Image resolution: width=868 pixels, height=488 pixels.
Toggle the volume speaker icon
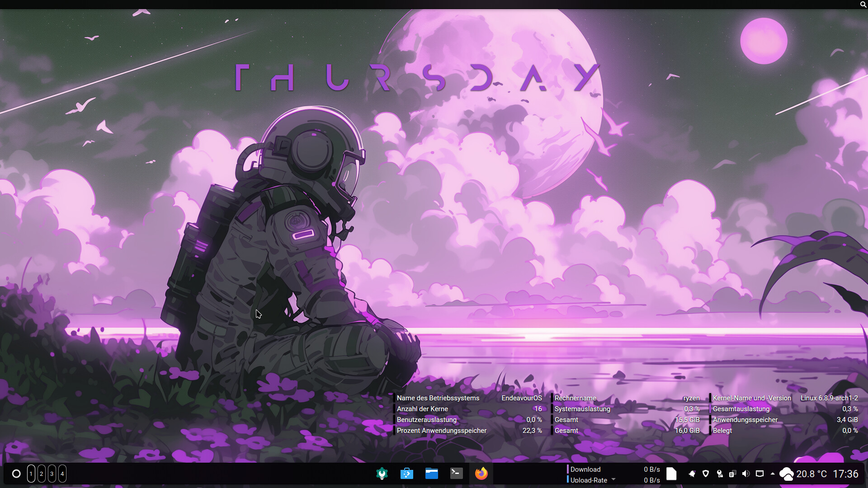(x=746, y=474)
